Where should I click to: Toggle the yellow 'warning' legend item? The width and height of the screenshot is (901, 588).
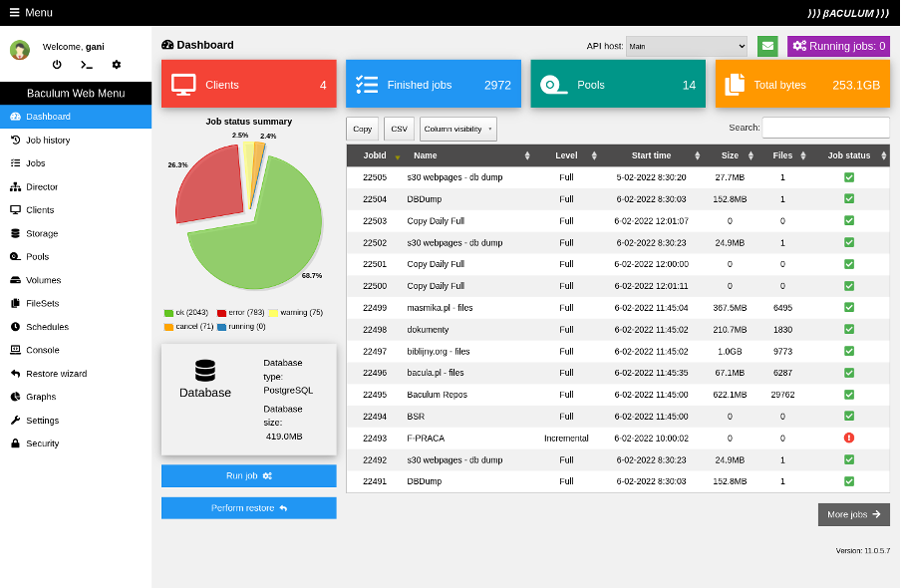tap(296, 313)
